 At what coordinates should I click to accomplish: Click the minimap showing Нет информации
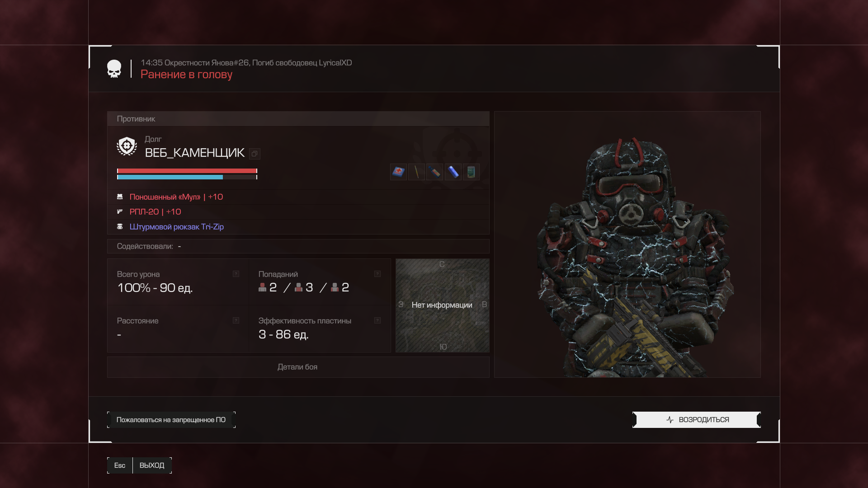pos(442,305)
